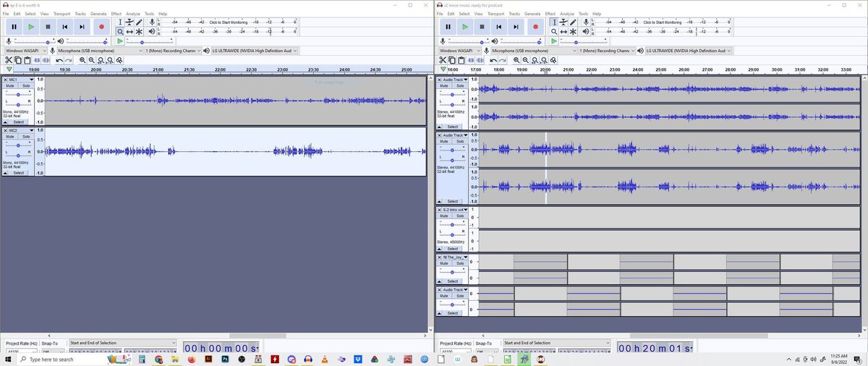Image resolution: width=868 pixels, height=366 pixels.
Task: Choose the Draw pencil tool in the left window
Action: [x=138, y=22]
